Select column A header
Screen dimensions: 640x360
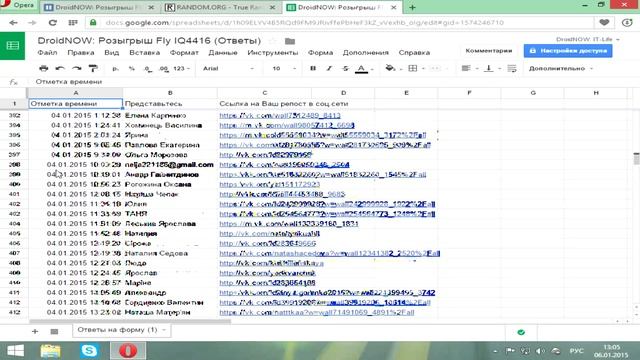point(76,93)
